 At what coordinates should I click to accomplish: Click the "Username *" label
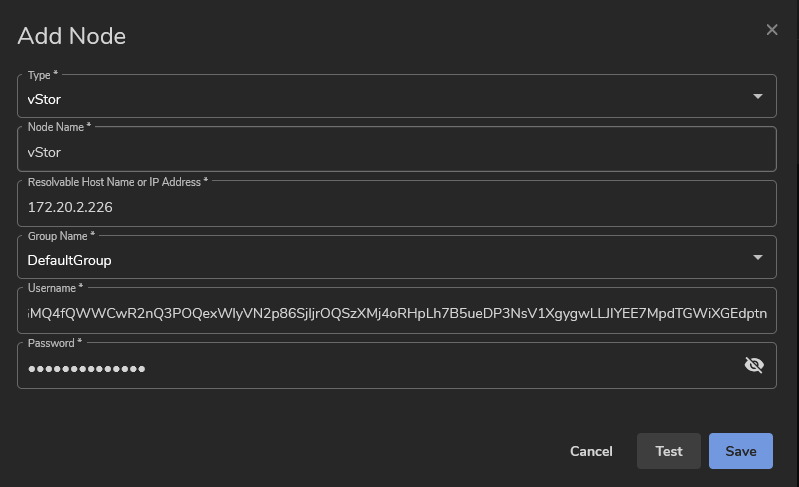56,289
